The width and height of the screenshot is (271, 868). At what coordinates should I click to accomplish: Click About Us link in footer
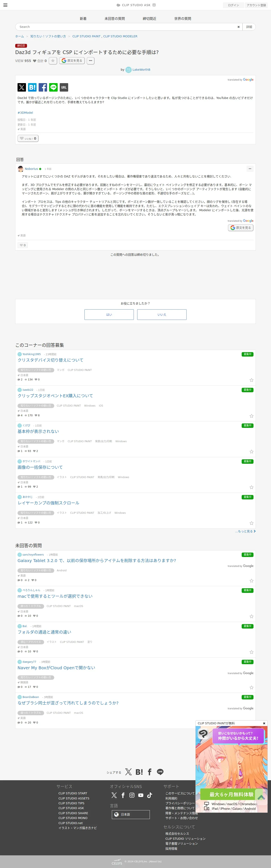click(155, 862)
